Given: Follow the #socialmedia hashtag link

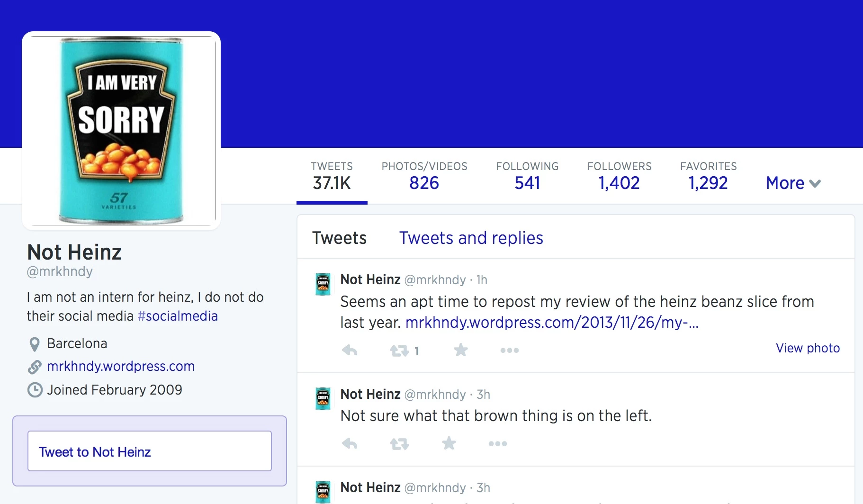Looking at the screenshot, I should [178, 316].
